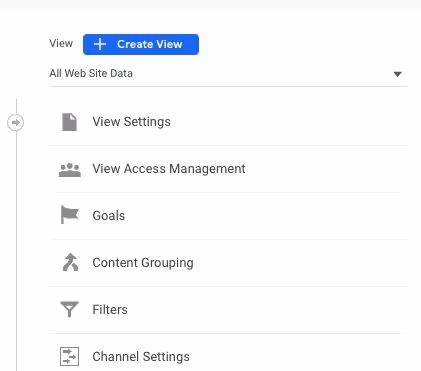Open the All Web Site Data dropdown
The height and width of the screenshot is (371, 421).
pos(228,74)
